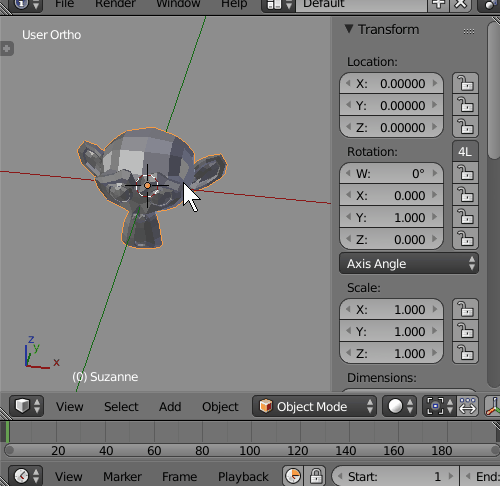This screenshot has width=500, height=486.
Task: Lock Scale Y
Action: (x=465, y=331)
